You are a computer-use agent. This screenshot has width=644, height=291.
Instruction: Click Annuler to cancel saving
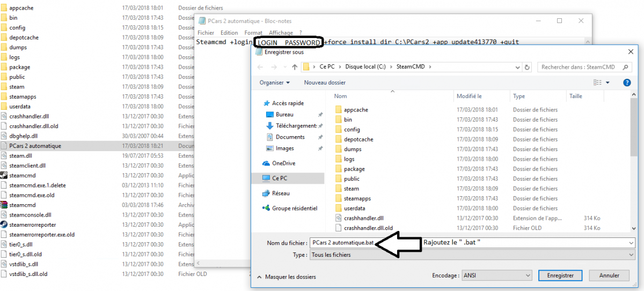click(609, 275)
